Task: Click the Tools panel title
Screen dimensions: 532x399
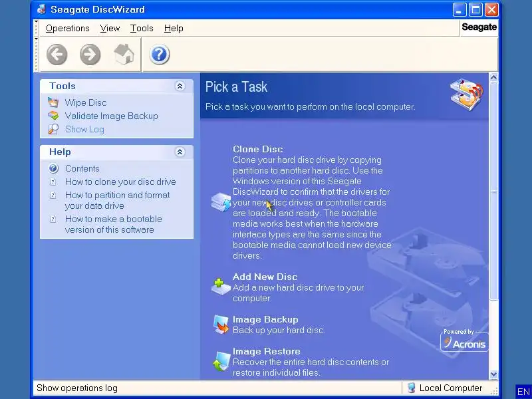Action: tap(63, 86)
